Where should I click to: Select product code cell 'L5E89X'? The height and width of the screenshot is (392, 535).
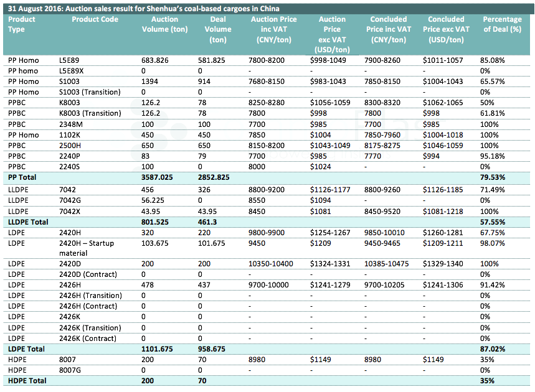(x=73, y=71)
